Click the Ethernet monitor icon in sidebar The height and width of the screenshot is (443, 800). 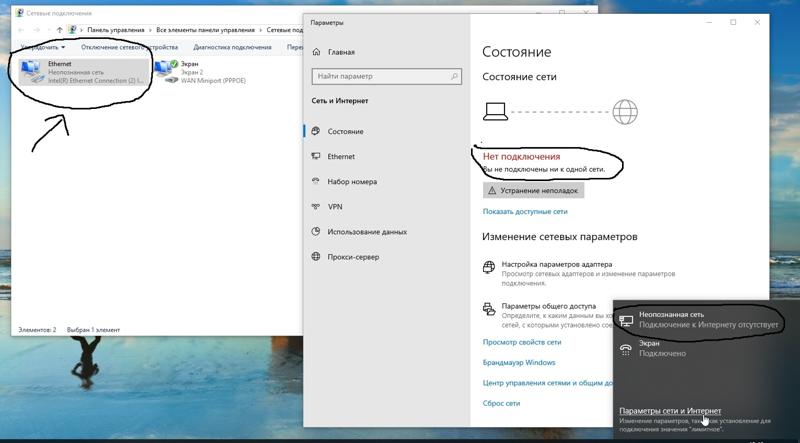click(x=316, y=156)
